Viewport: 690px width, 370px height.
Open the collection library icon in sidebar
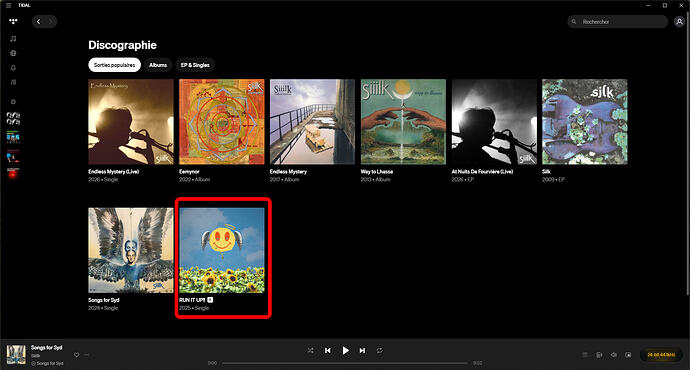coord(13,82)
